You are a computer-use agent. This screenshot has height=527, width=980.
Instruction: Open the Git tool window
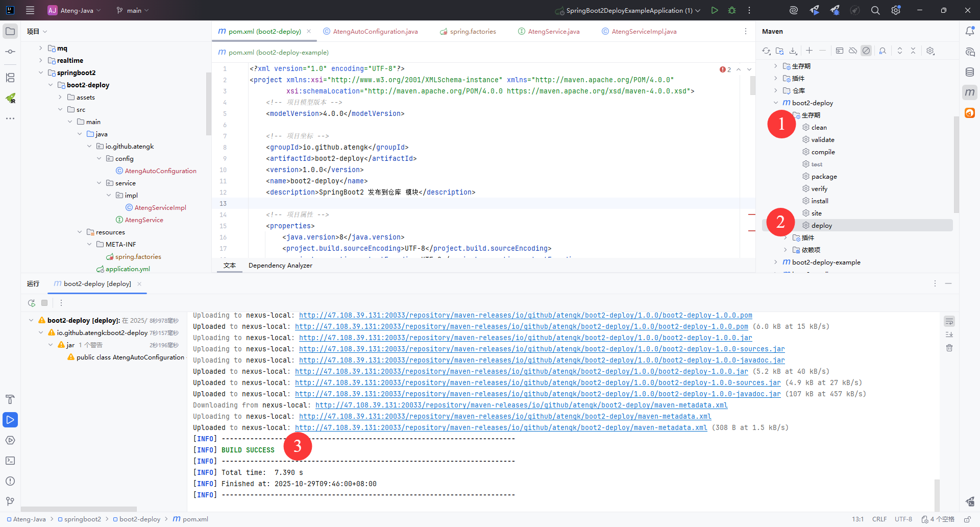(10, 501)
